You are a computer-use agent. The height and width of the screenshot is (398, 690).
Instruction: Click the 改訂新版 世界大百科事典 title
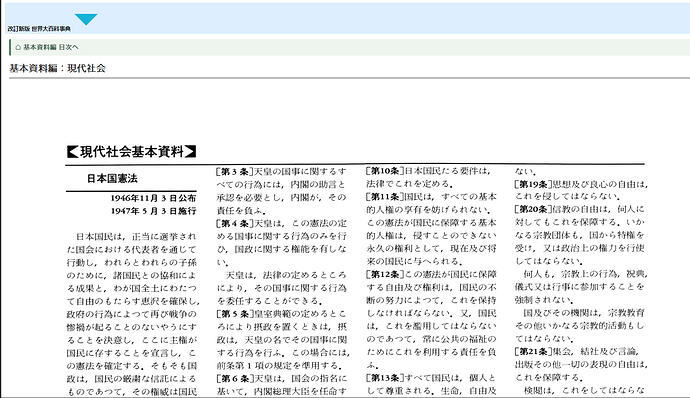pos(39,29)
